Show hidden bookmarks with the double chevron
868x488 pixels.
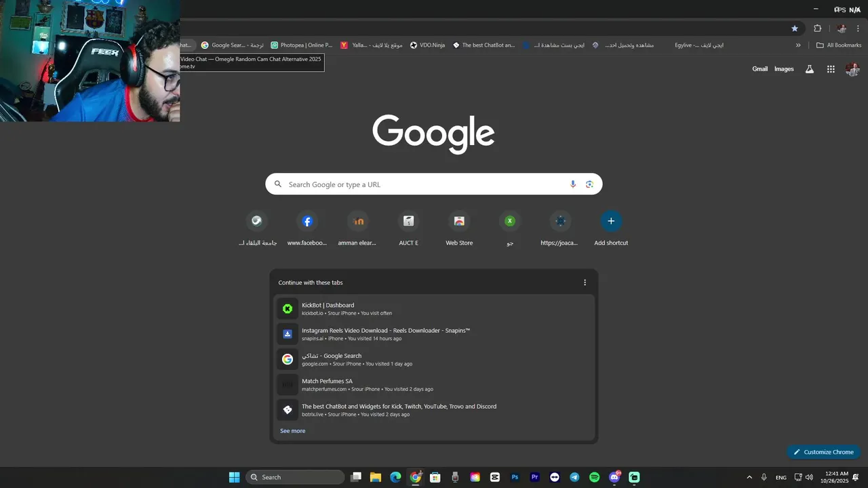click(x=798, y=45)
